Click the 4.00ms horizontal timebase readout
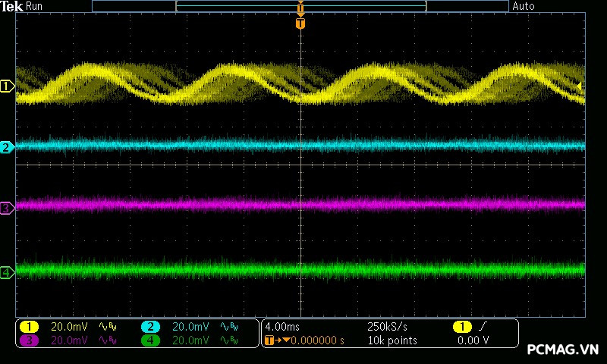 pos(282,327)
